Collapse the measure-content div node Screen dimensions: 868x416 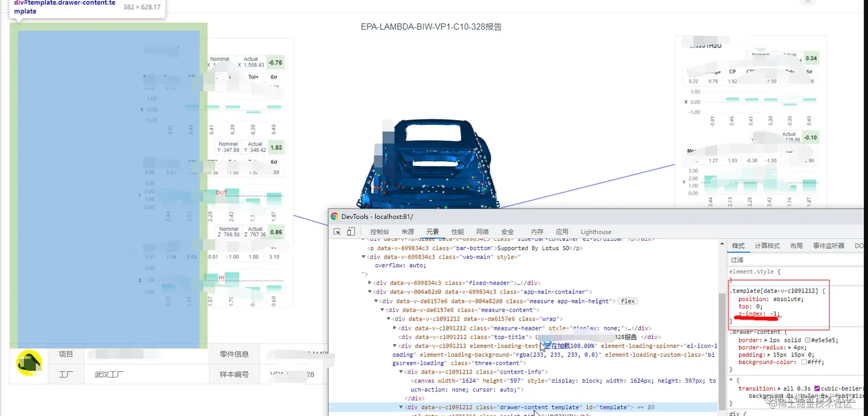click(x=382, y=310)
